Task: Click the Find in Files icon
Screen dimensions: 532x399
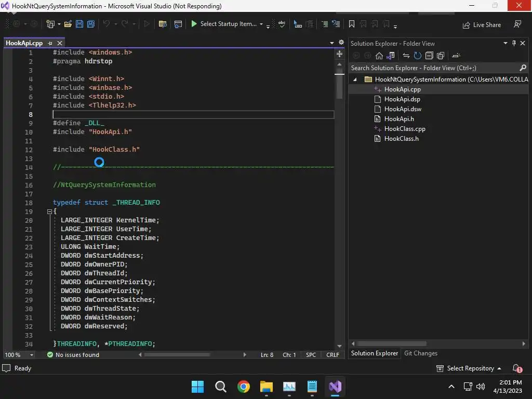Action: 163,24
